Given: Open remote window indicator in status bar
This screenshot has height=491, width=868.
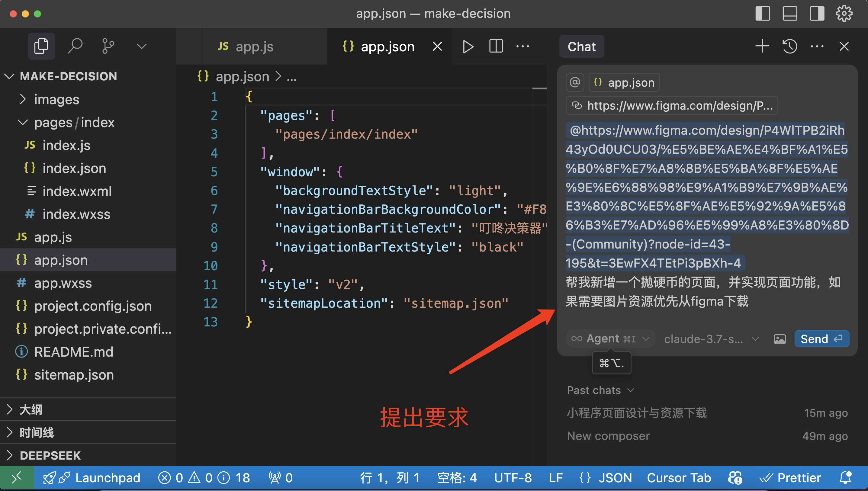Looking at the screenshot, I should 17,478.
